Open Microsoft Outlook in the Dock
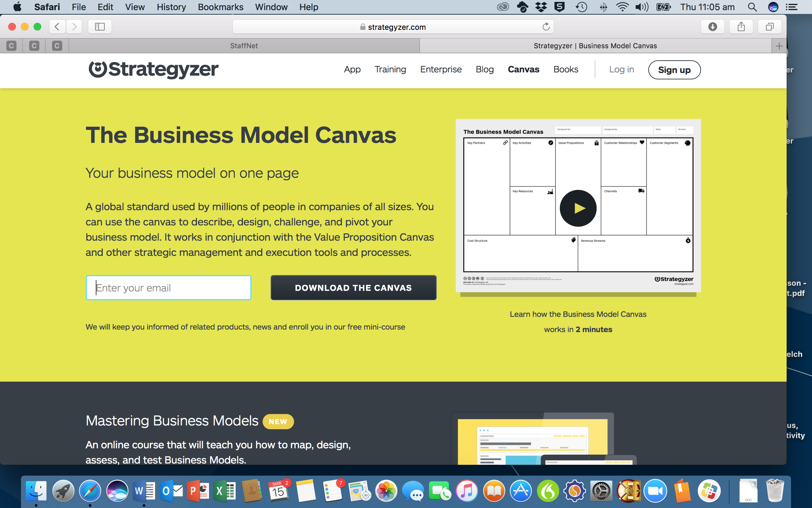 [171, 491]
